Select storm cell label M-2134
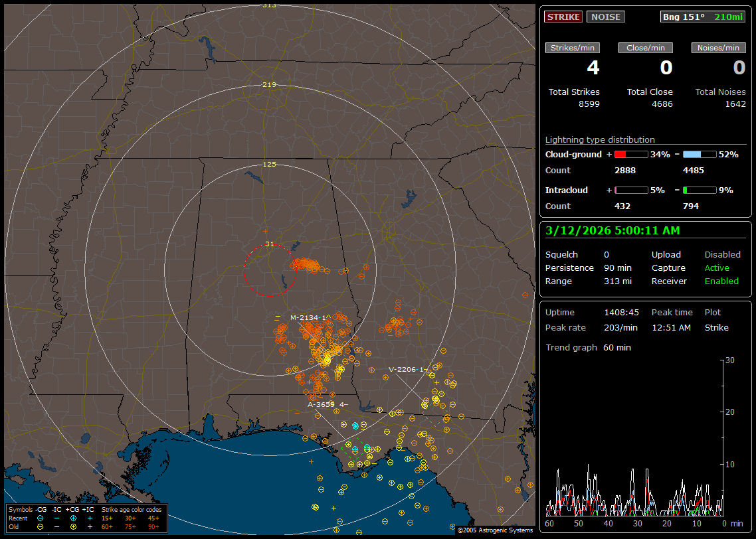Image resolution: width=756 pixels, height=539 pixels. coord(308,317)
